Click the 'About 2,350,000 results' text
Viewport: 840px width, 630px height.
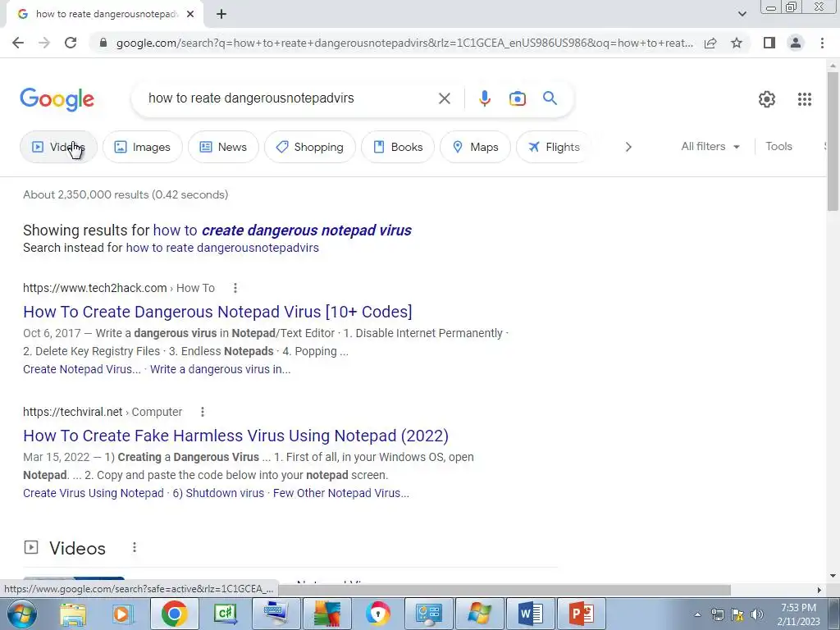point(126,195)
